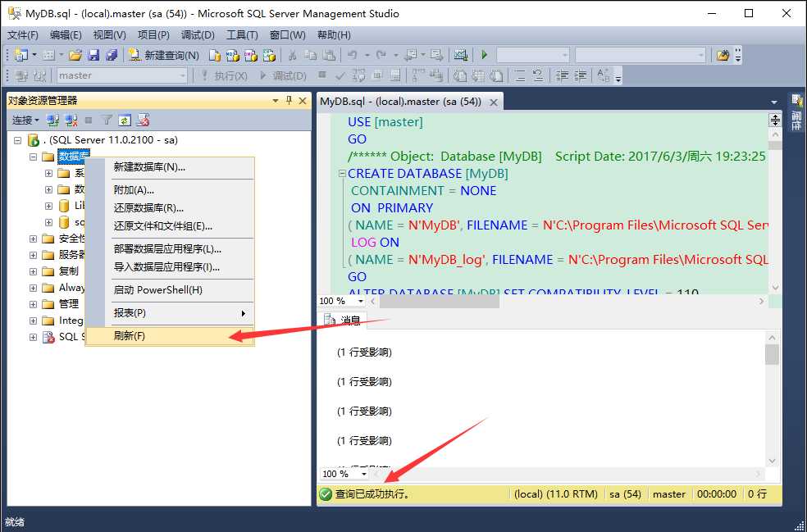The width and height of the screenshot is (807, 532).
Task: Choose 刷新(F) from context menu
Action: pos(170,336)
